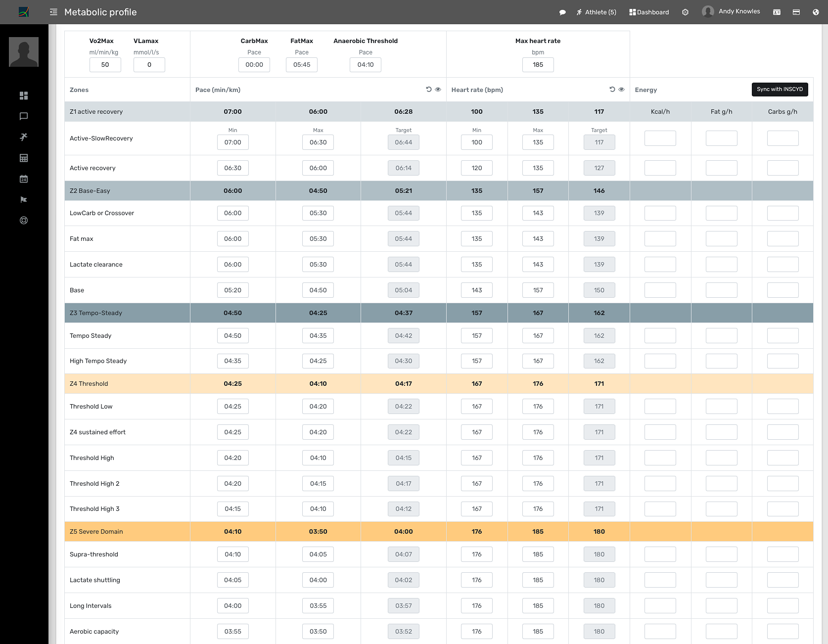This screenshot has width=828, height=644.
Task: Go to Dashboard in the top bar
Action: [649, 12]
